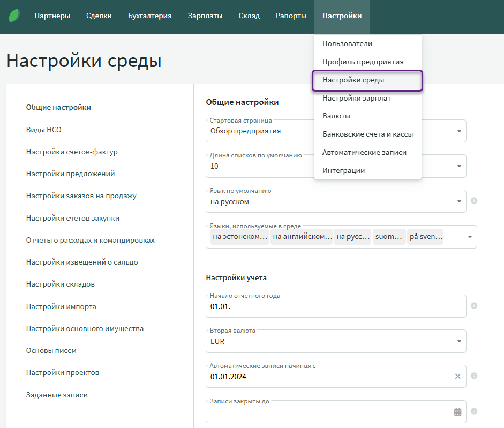Screen dimensions: 504x428
Task: Clear the automatic entries start date
Action: click(x=457, y=376)
